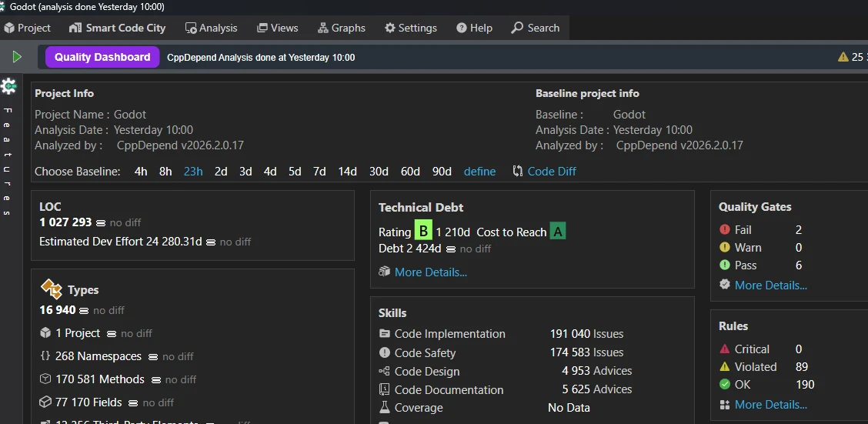Click the 174 583 Issues value
This screenshot has height=424, width=868.
coord(587,352)
